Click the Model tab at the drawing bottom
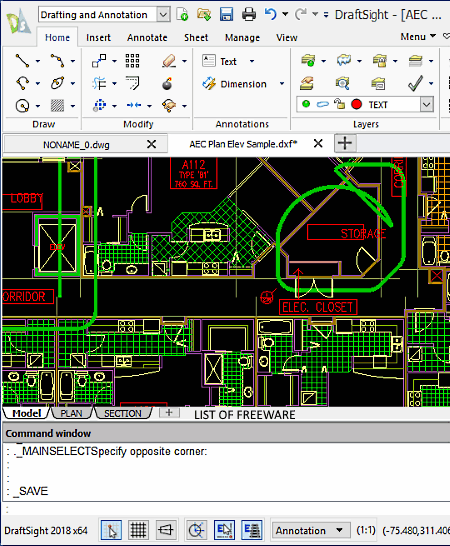Viewport: 450px width, 546px height. tap(26, 413)
